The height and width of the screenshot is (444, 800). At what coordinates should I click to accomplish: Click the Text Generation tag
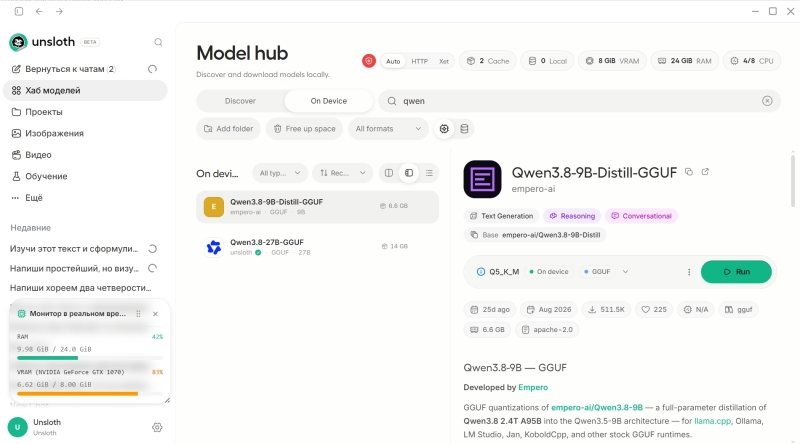pos(501,216)
